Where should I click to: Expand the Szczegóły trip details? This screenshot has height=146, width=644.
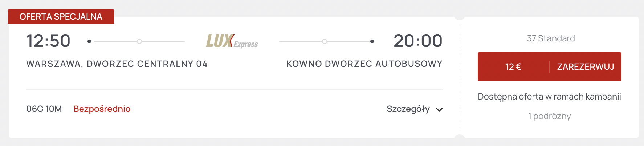408,109
